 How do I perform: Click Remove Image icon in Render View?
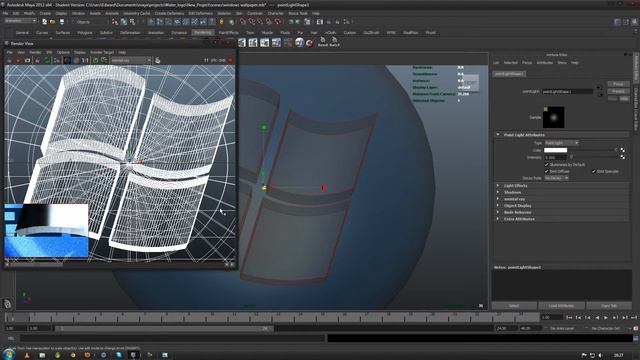point(104,60)
